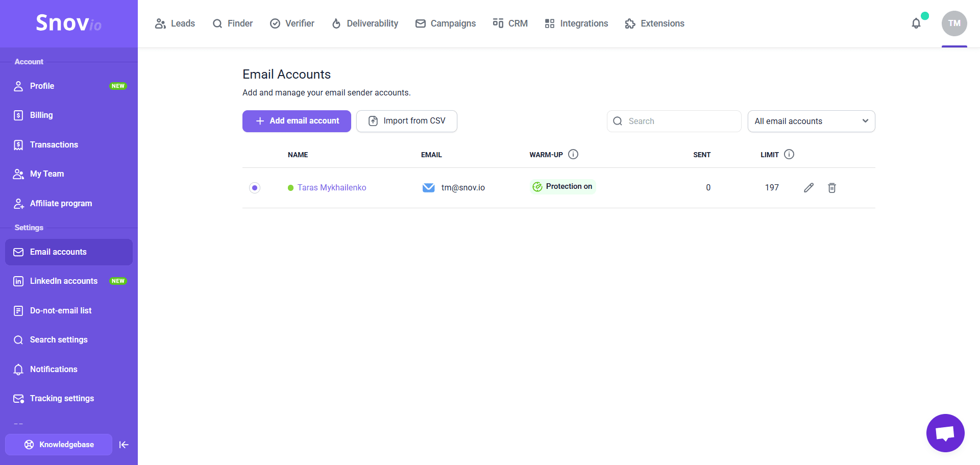Select the radio button for Taras Mykhailenko
The height and width of the screenshot is (465, 980).
255,188
